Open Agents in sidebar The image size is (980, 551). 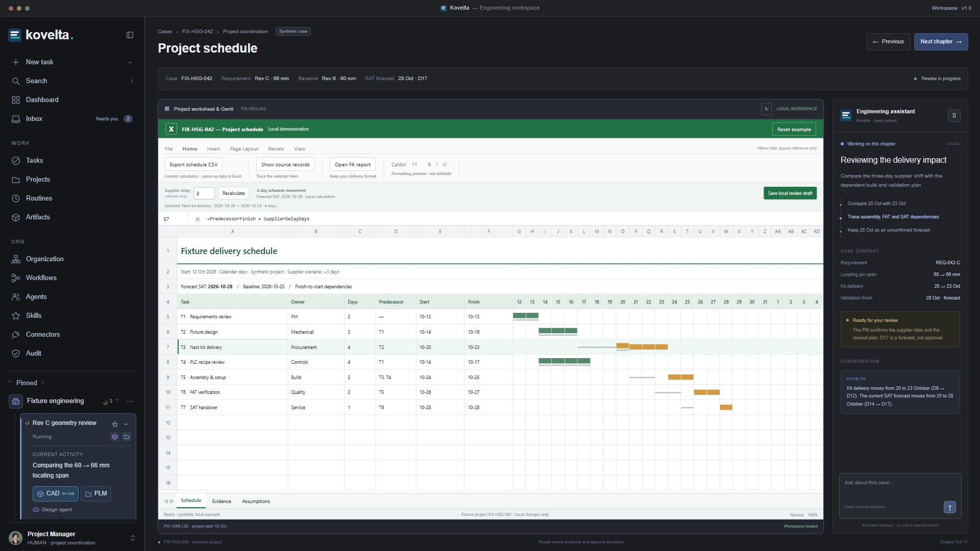pos(71,297)
